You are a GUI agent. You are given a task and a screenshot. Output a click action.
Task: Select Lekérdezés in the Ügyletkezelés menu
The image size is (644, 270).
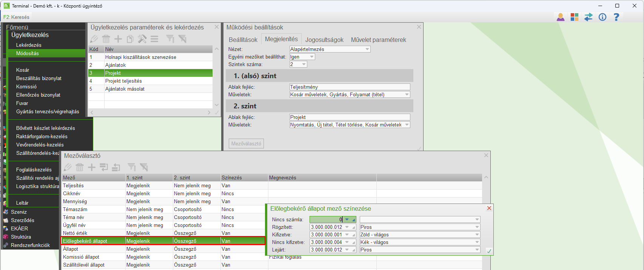point(29,45)
